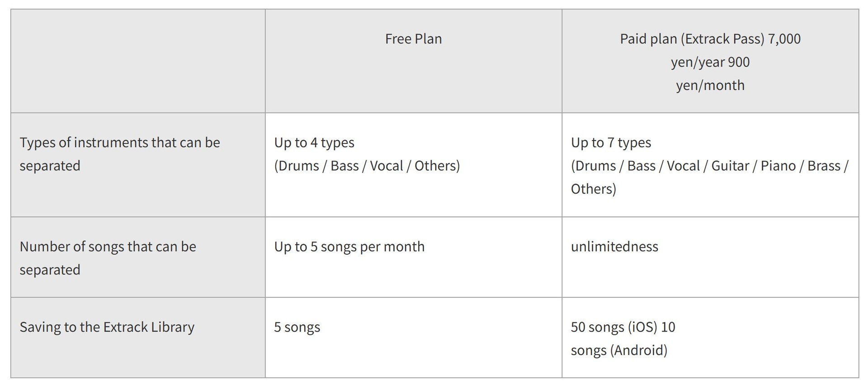Click the 'unlimitedness' cell
Screen dimensions: 868x389
[710, 257]
